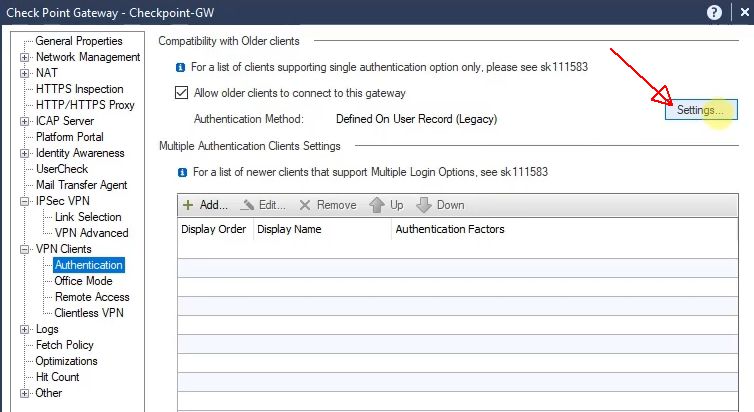Expand the Logs tree node
The width and height of the screenshot is (754, 412).
pyautogui.click(x=24, y=329)
